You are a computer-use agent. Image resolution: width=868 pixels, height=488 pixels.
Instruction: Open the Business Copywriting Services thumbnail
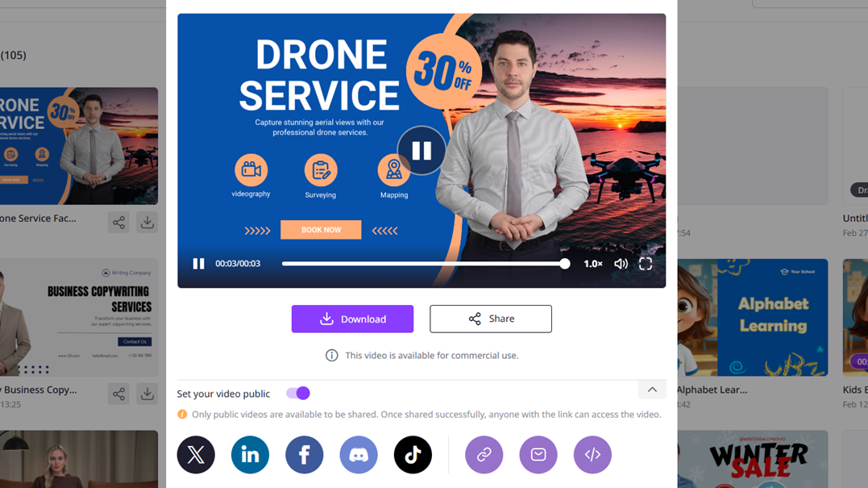click(79, 318)
